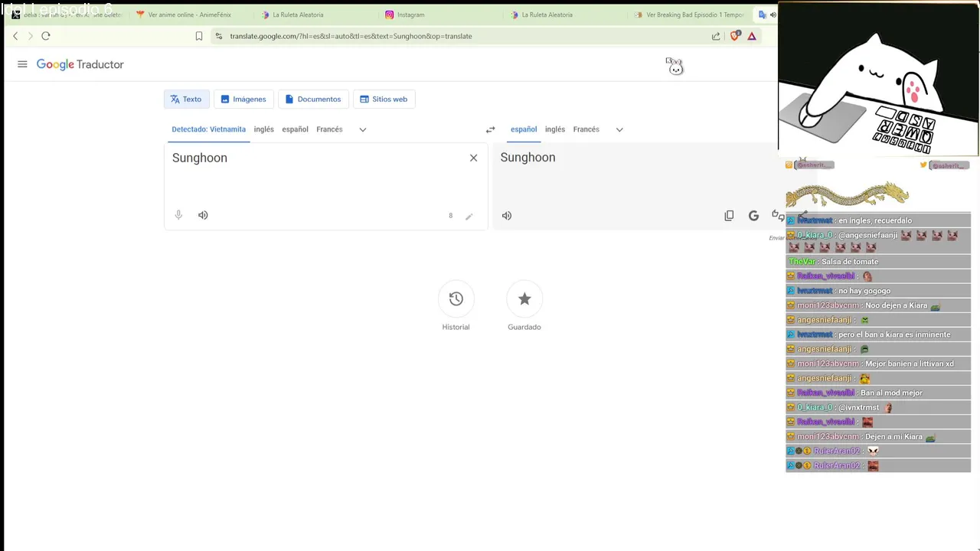Choose español as source language
This screenshot has width=980, height=551.
pos(295,129)
